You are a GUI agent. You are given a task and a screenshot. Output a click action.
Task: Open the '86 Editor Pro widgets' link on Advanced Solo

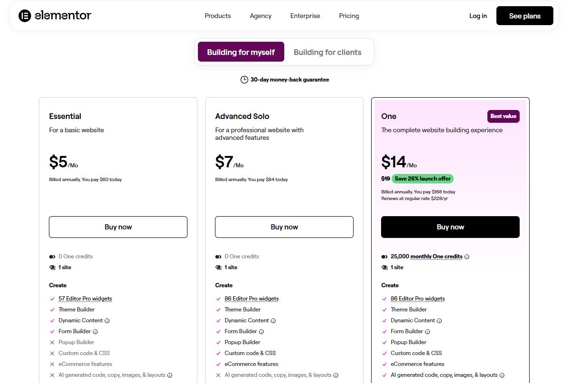(x=252, y=298)
